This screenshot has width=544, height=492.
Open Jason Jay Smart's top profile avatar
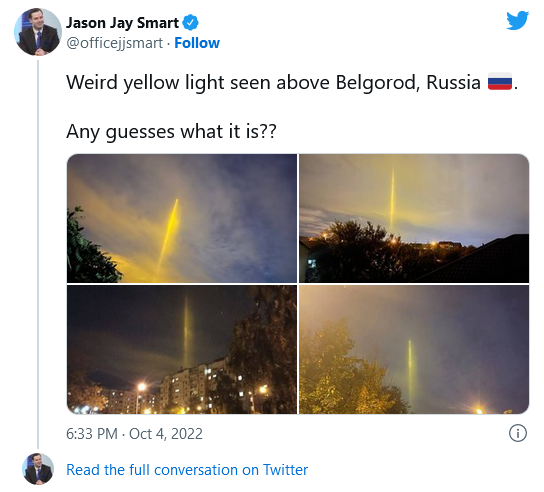coord(37,32)
